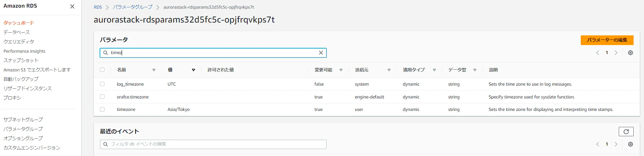The width and height of the screenshot is (644, 156).
Task: Click the engine-default source cell
Action: click(369, 97)
